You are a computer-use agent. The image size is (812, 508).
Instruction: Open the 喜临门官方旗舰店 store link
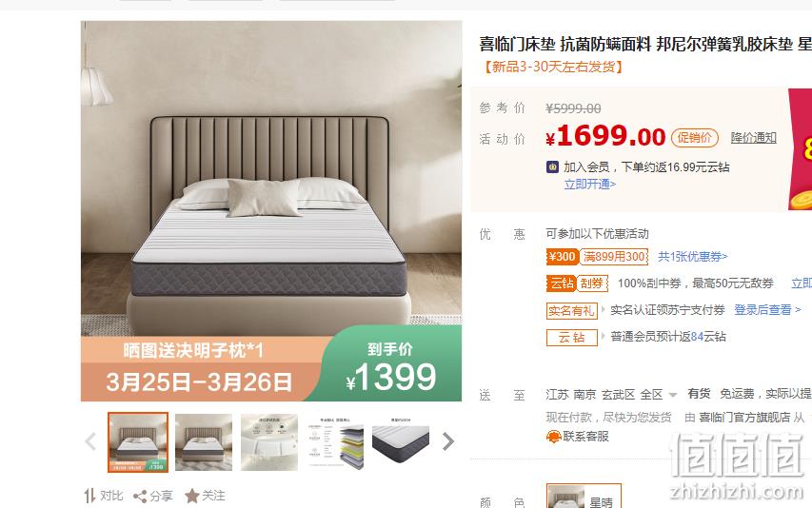point(744,417)
